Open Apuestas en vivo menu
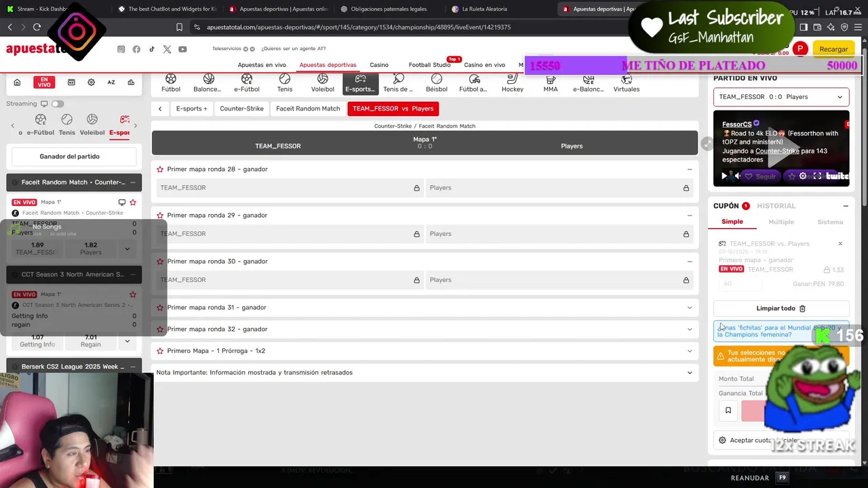 click(262, 65)
